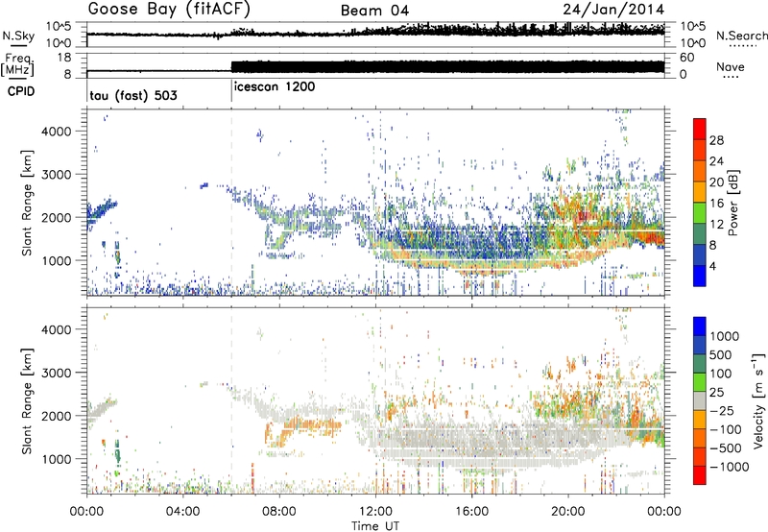The height and width of the screenshot is (532, 768).
Task: Click the 'Velocity [m s⁻¹]' colorbar title
Action: coord(758,400)
